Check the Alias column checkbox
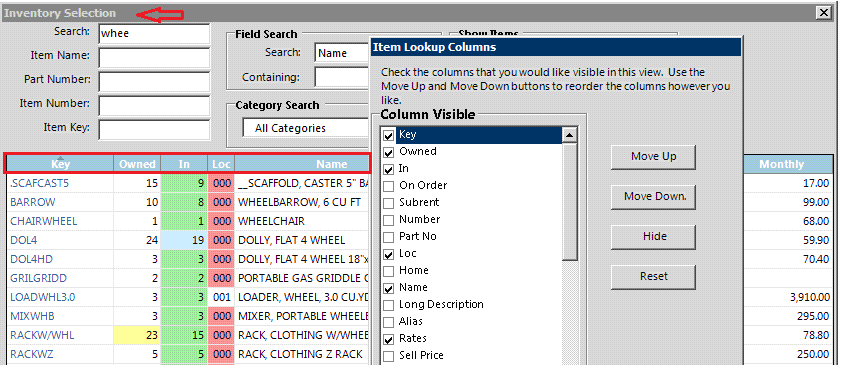Screen dimensions: 841x367 pos(389,322)
